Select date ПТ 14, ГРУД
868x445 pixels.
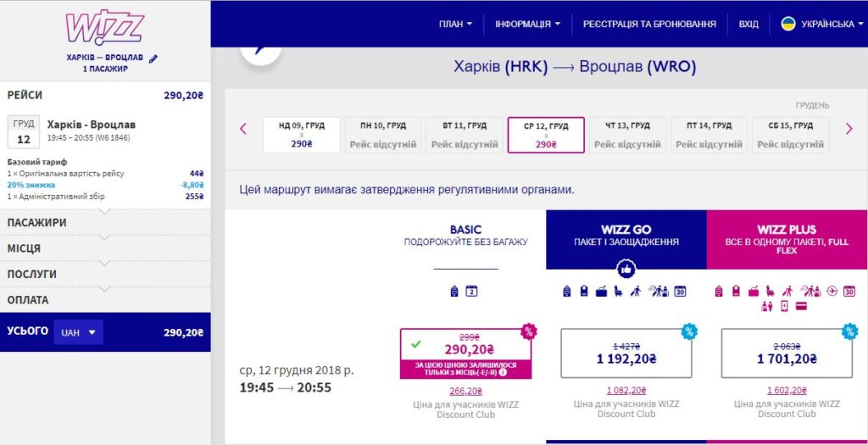[709, 135]
